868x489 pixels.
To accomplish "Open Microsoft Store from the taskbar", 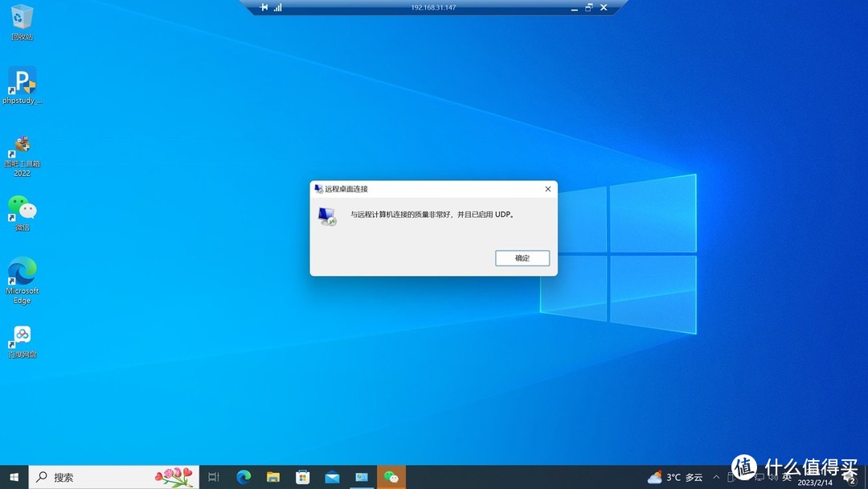I will coord(303,477).
